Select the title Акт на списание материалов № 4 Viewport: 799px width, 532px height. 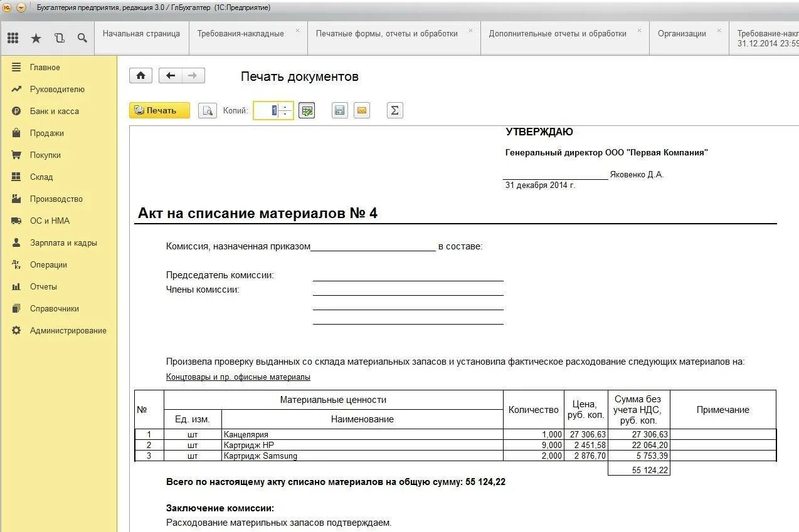(258, 213)
